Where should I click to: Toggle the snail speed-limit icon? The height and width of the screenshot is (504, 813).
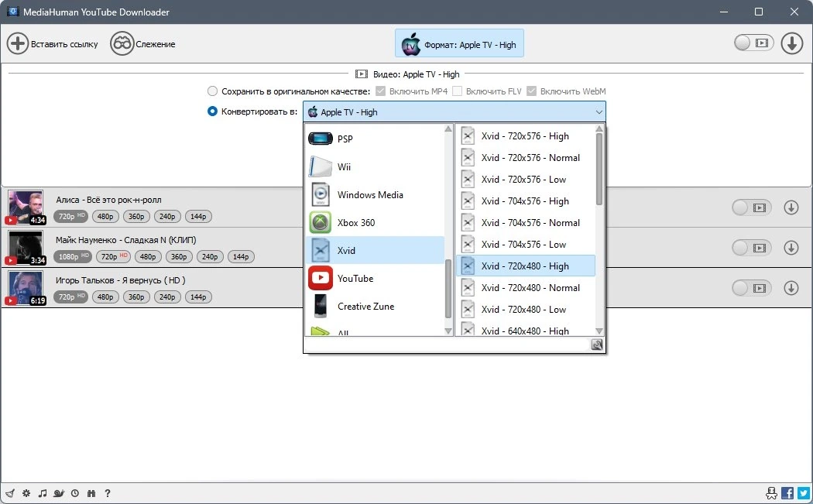(x=59, y=493)
